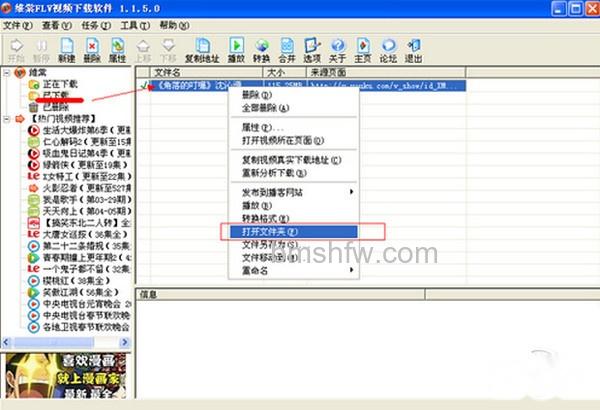Select 笑傲江湖 in the recommendation list
This screenshot has width=600, height=410.
(x=73, y=292)
